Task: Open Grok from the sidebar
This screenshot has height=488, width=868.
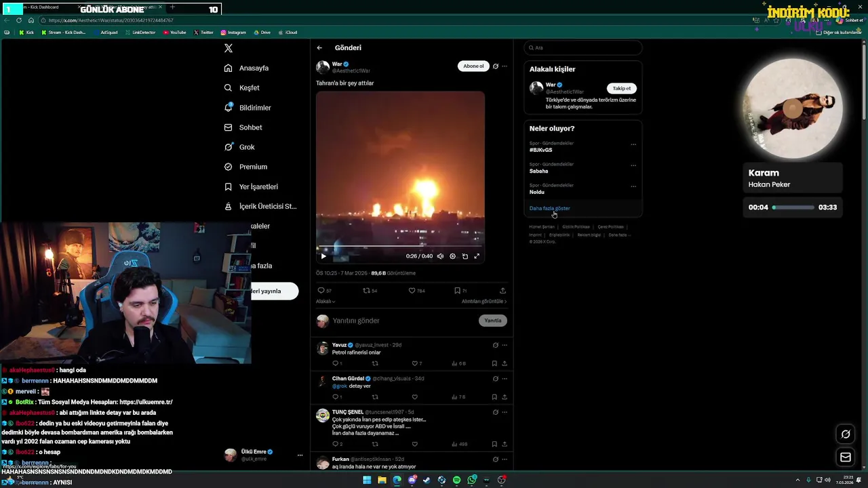Action: 239,147
